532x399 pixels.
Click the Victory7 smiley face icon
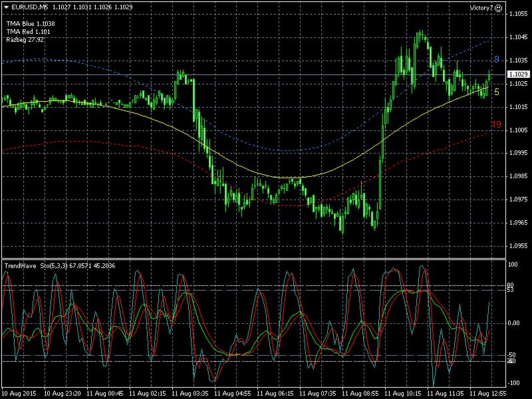pyautogui.click(x=499, y=8)
